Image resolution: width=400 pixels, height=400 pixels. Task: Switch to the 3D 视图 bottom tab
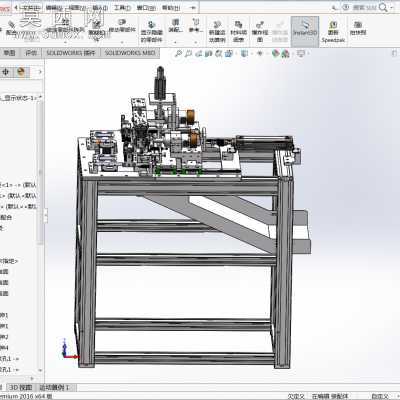(21, 387)
